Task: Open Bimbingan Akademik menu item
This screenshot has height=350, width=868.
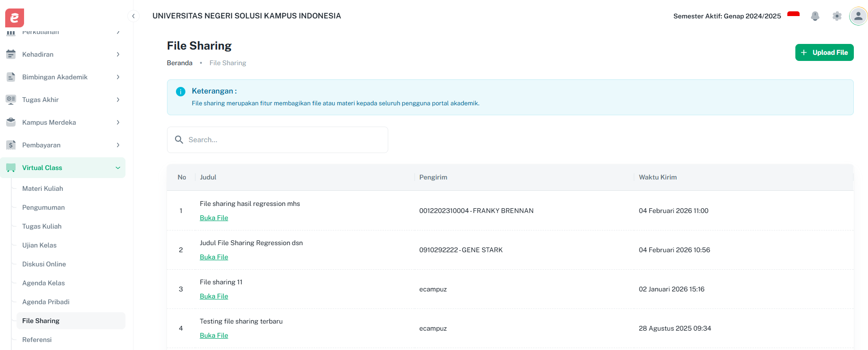Action: (63, 77)
